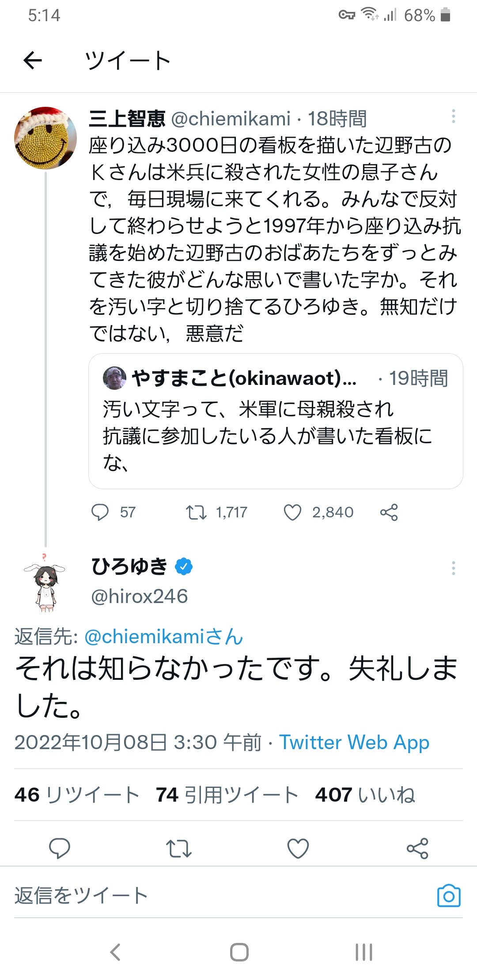Open 三上智恵's smiley-face profile picture
The height and width of the screenshot is (980, 477).
coord(45,138)
